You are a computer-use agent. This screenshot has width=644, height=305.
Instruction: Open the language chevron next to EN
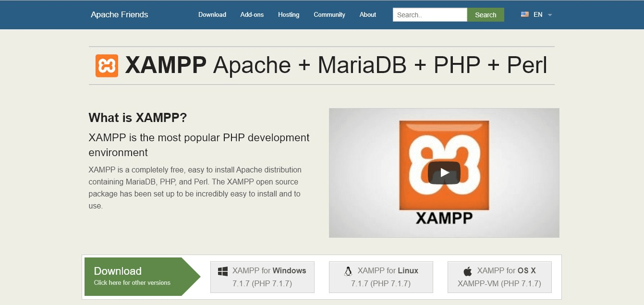coord(549,15)
